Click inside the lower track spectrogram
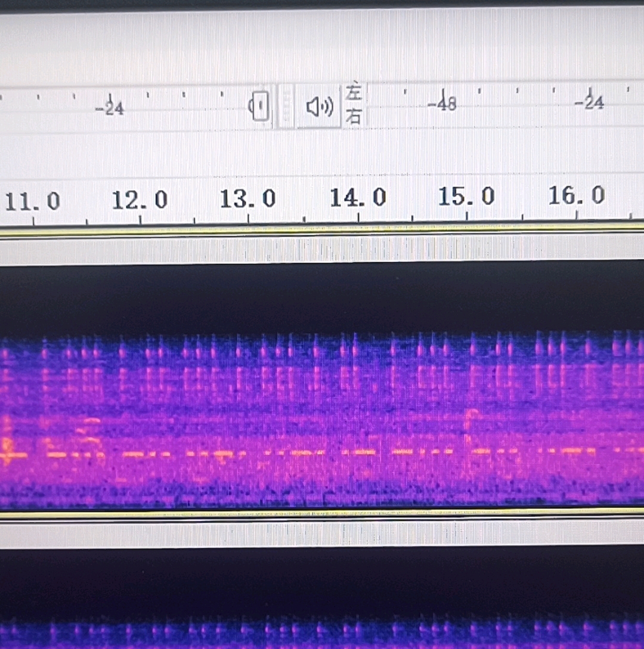Viewport: 644px width, 649px height. click(322, 598)
